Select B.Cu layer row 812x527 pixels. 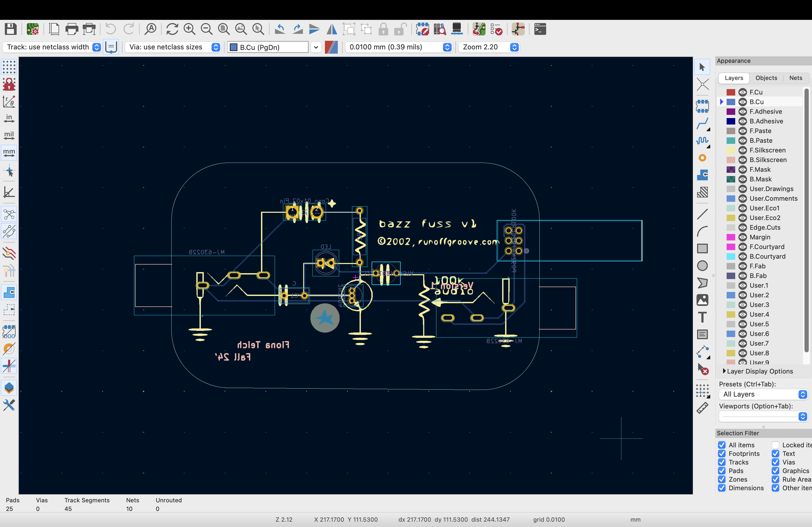[x=760, y=102]
